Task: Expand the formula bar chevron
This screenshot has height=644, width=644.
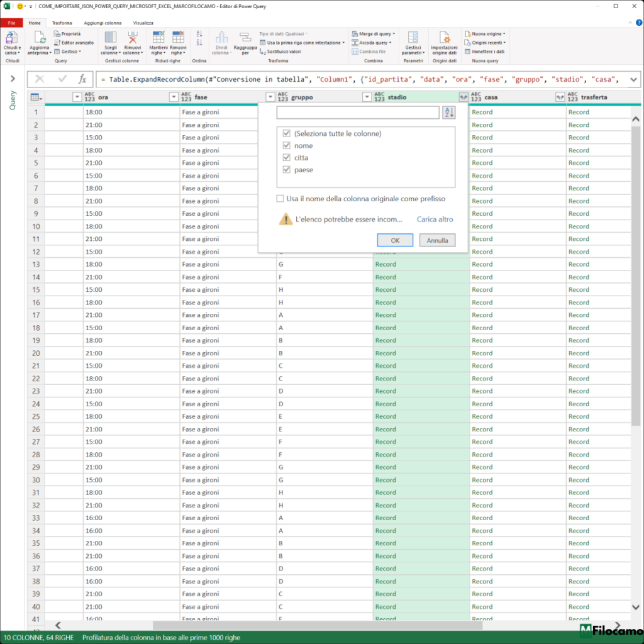Action: click(x=633, y=79)
